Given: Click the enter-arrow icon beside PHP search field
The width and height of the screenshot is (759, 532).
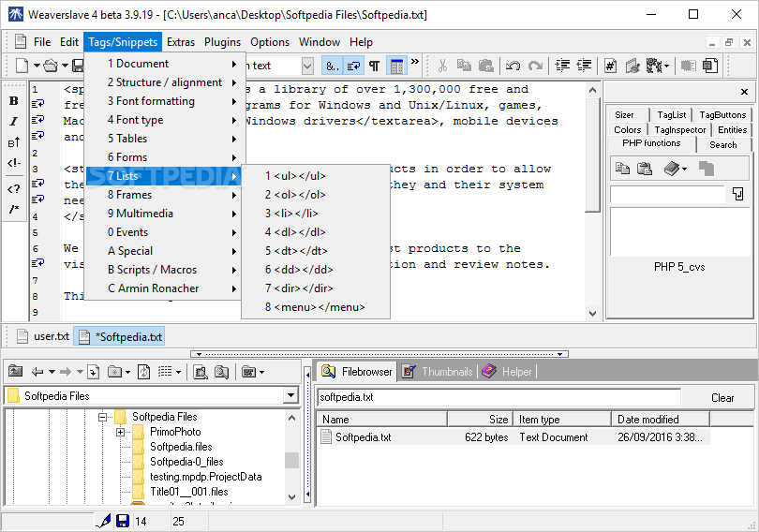Looking at the screenshot, I should 737,194.
